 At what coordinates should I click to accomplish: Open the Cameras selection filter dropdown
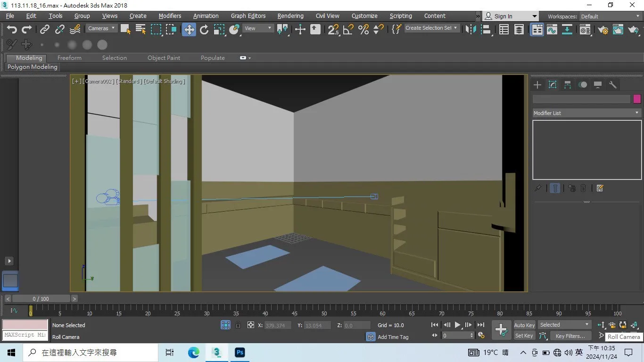coord(101,28)
